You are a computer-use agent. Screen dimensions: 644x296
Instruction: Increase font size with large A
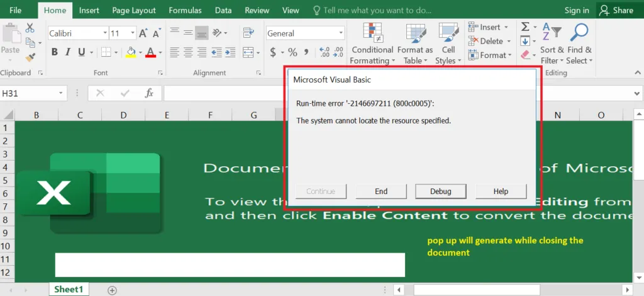pyautogui.click(x=143, y=33)
